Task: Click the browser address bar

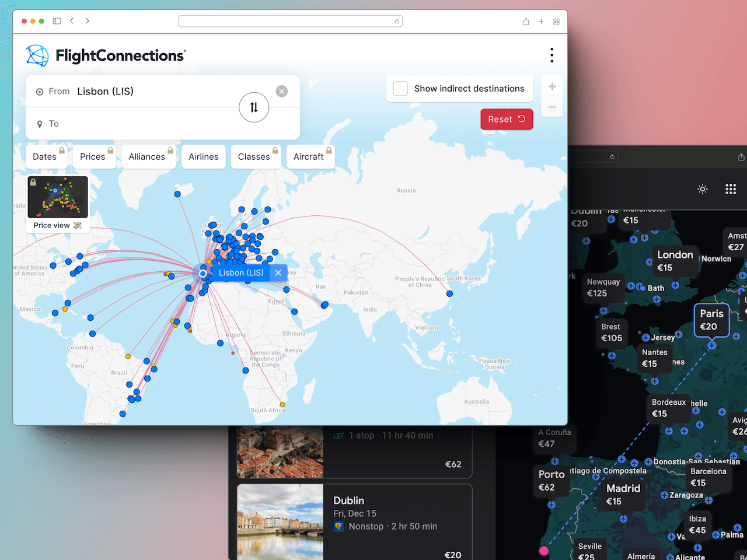Action: pos(290,21)
